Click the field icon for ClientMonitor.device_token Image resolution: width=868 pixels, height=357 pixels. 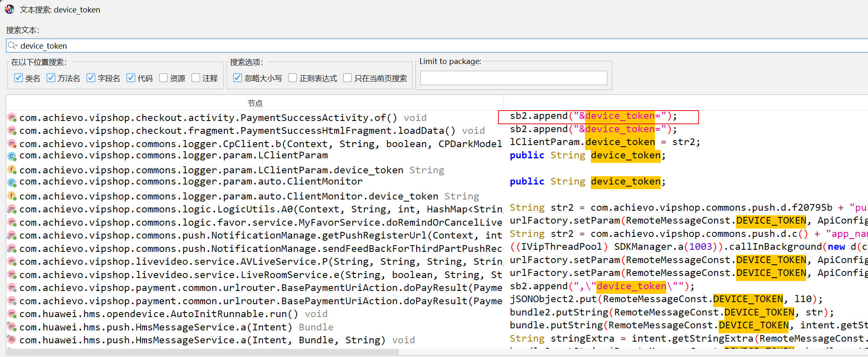click(x=12, y=196)
